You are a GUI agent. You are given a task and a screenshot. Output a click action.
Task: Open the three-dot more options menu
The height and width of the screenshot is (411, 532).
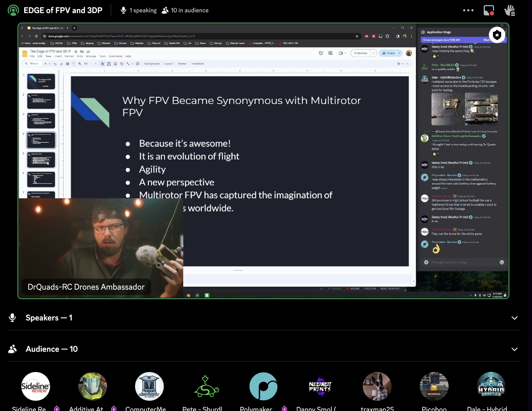[x=468, y=11]
